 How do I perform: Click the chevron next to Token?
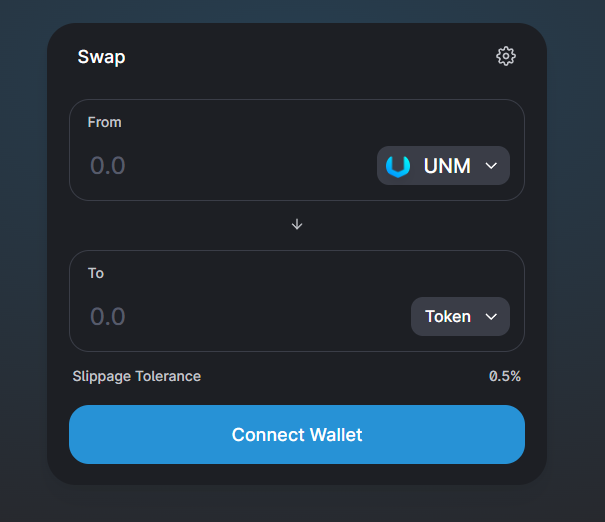point(491,317)
